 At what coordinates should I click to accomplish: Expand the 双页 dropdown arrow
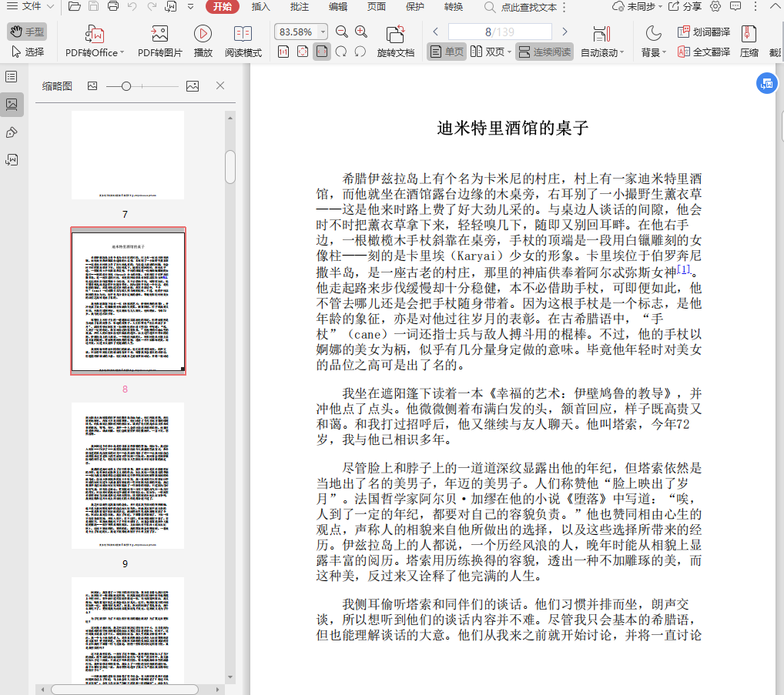(x=510, y=52)
